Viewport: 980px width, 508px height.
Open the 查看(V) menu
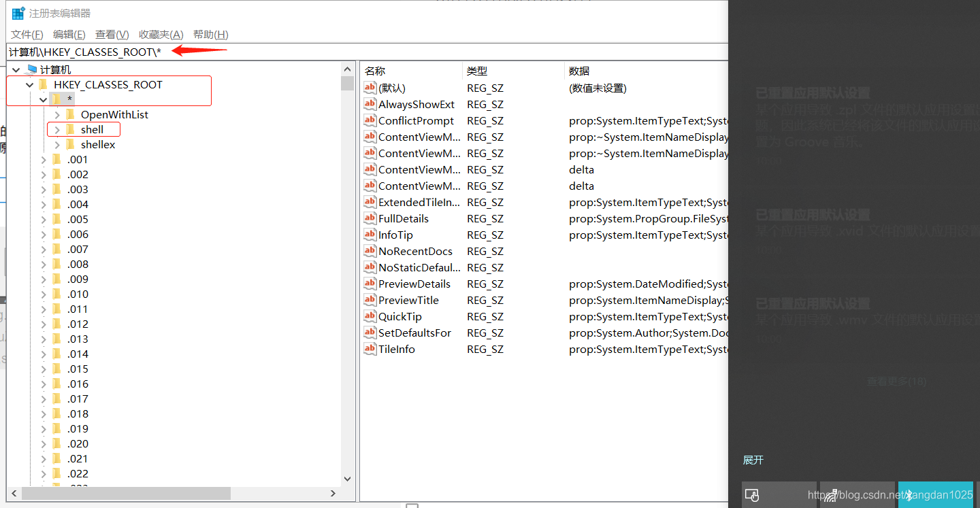[x=112, y=34]
